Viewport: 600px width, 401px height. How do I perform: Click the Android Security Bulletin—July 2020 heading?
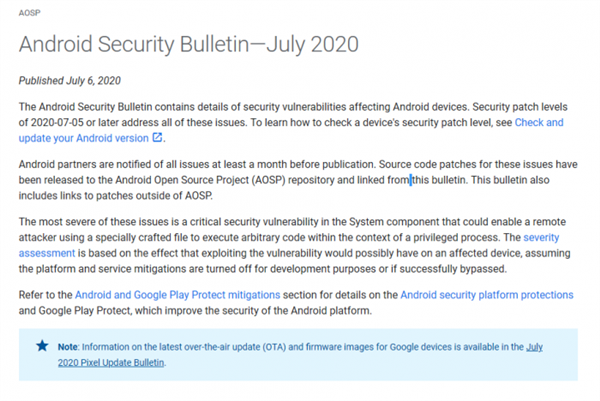click(x=189, y=44)
